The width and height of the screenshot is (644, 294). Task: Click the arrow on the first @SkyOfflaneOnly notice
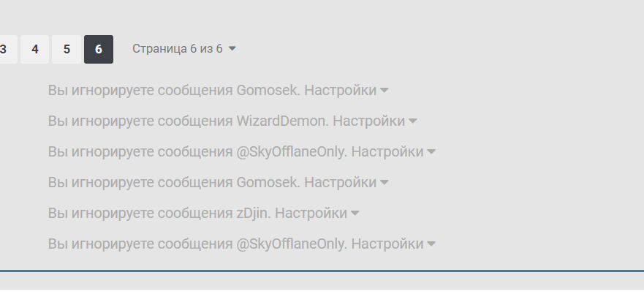click(x=431, y=151)
